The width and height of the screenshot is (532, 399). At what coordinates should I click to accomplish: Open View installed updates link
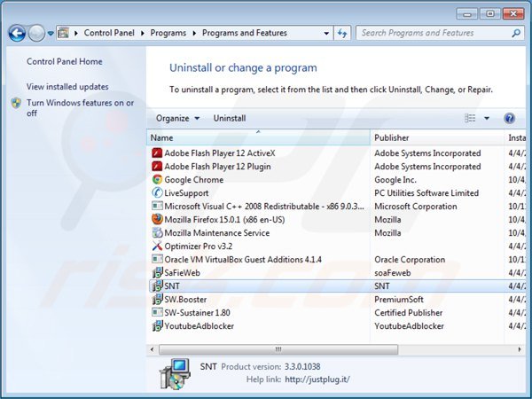67,87
